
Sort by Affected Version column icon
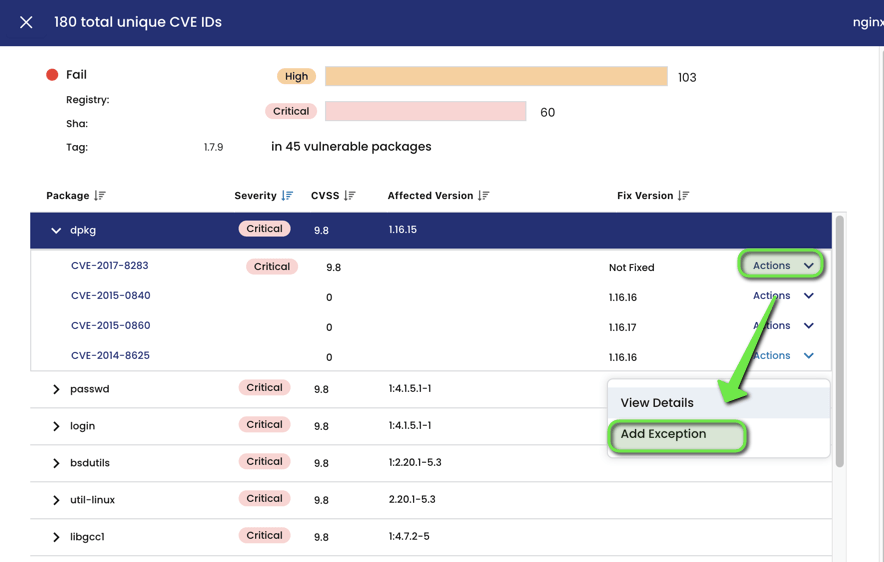[x=483, y=196]
